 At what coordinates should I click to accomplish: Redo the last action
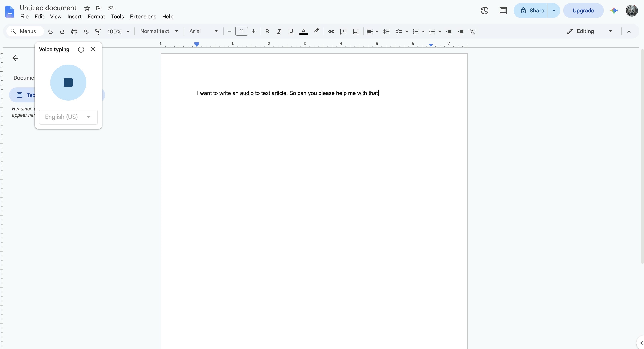(x=62, y=32)
